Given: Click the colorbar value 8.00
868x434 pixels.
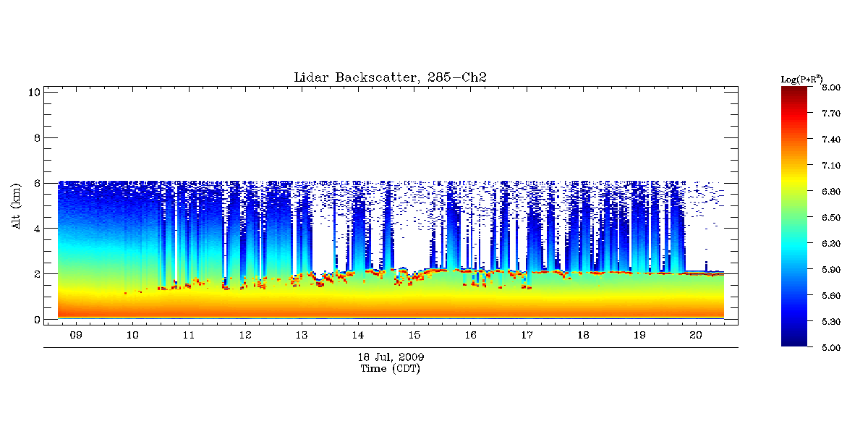Looking at the screenshot, I should (x=830, y=88).
